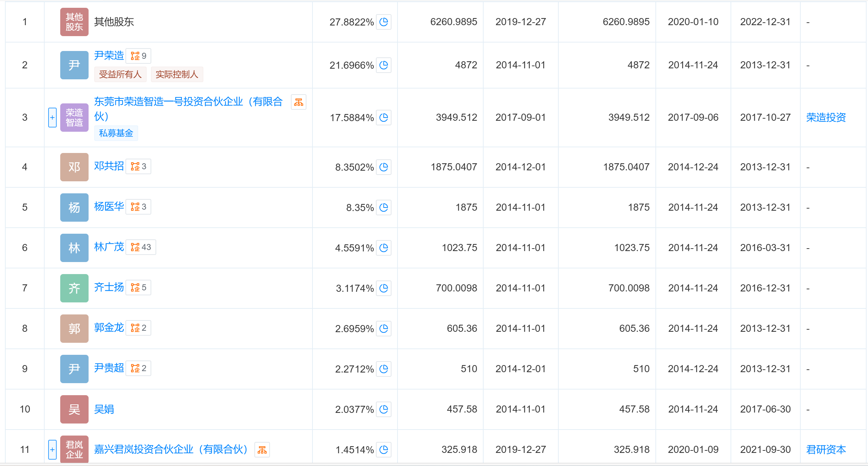Click the 实际控制人 tag

coord(176,74)
